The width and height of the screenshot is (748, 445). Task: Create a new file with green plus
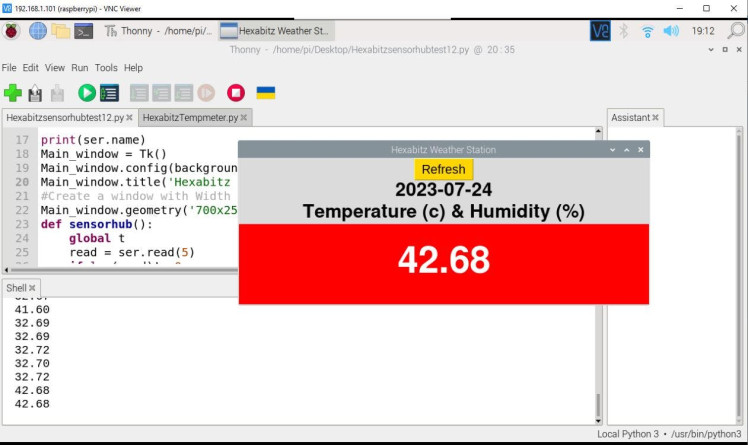point(13,93)
